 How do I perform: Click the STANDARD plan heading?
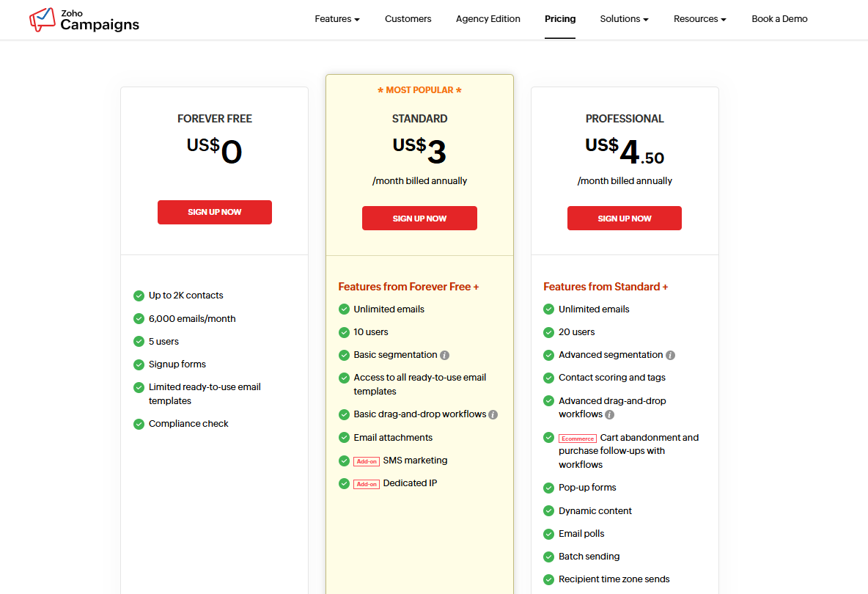click(419, 119)
